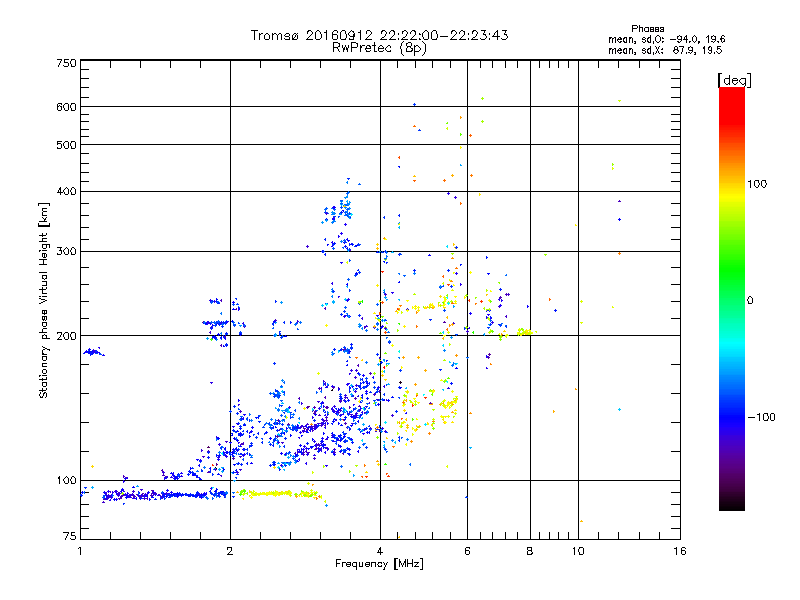Click the colorbar label "0"
Image resolution: width=800 pixels, height=600 pixels.
[x=750, y=301]
